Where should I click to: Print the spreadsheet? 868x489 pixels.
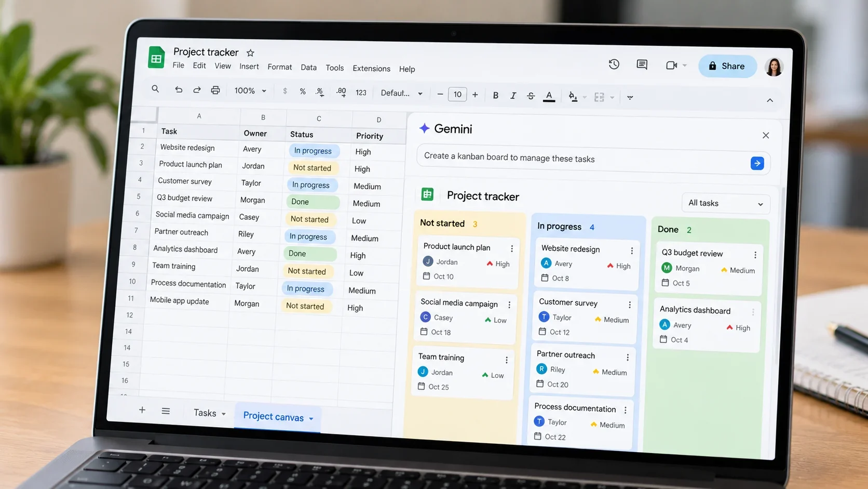tap(215, 90)
